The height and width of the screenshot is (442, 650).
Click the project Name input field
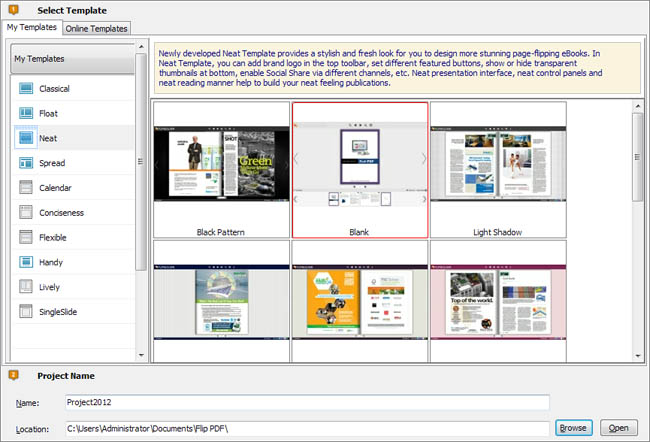pyautogui.click(x=307, y=403)
